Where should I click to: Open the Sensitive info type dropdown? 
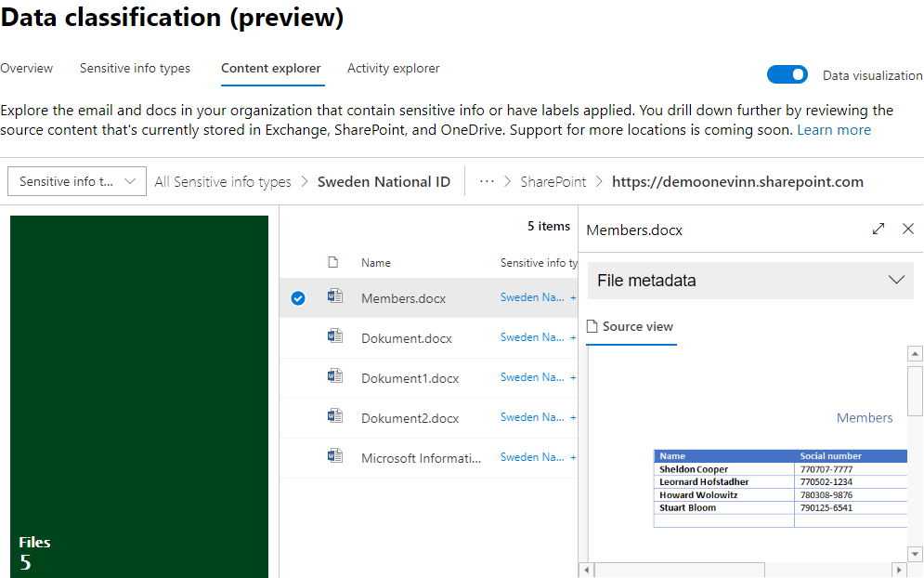[77, 182]
